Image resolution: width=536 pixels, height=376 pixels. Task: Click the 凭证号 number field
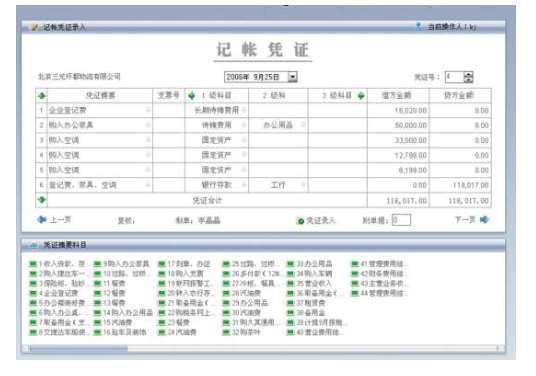pos(455,77)
